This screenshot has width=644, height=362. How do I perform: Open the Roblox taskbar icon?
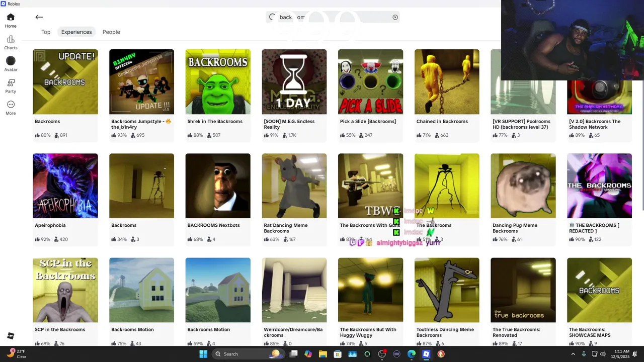coord(426,354)
